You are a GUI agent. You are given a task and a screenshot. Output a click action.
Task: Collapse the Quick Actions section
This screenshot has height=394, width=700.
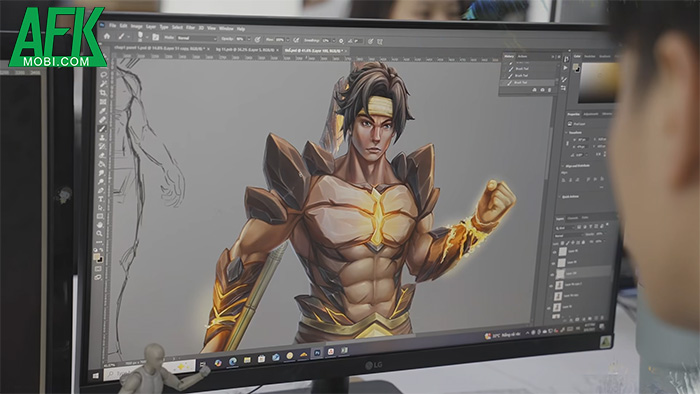click(x=560, y=197)
